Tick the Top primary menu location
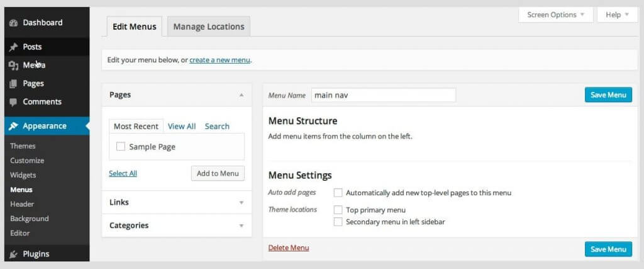 [338, 210]
